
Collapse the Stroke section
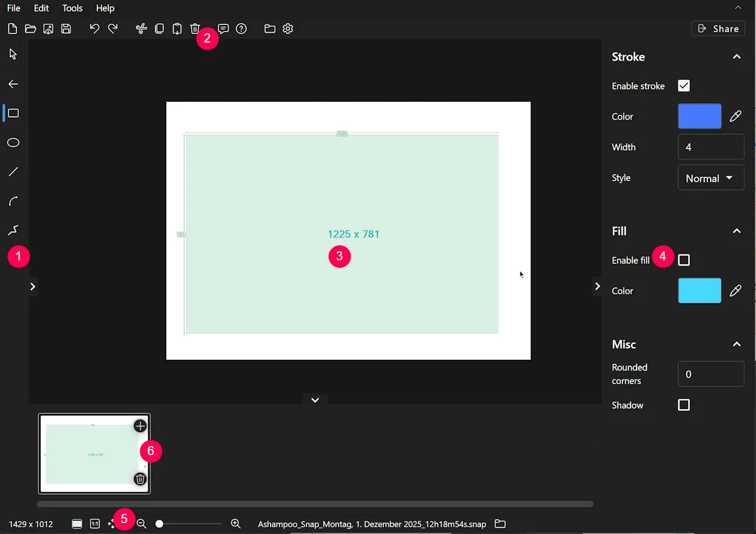click(x=737, y=57)
